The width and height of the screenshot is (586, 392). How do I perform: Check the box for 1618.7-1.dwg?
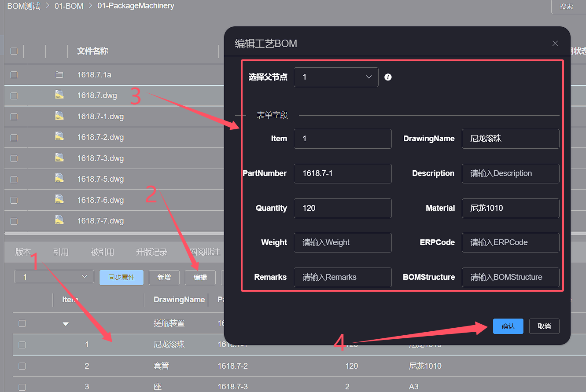14,117
